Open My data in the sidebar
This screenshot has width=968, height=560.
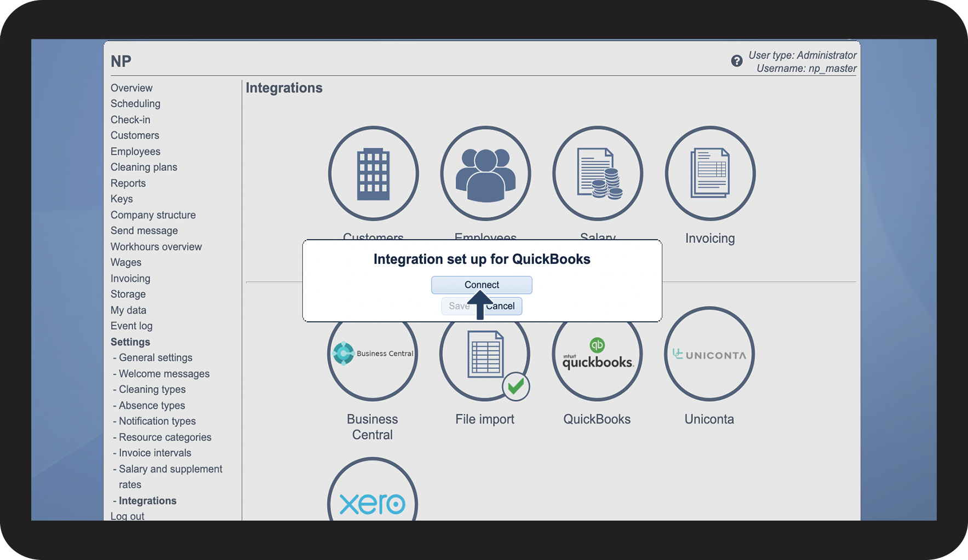(x=128, y=310)
